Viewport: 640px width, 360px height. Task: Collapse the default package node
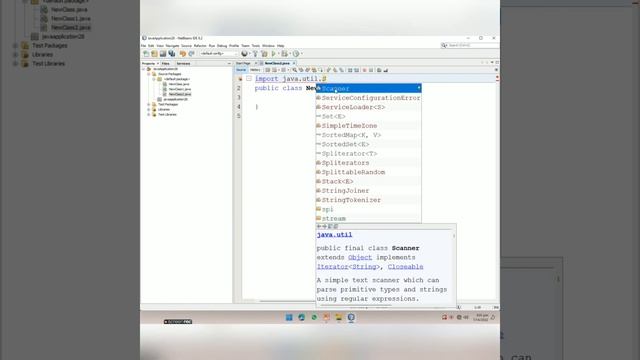[154, 79]
